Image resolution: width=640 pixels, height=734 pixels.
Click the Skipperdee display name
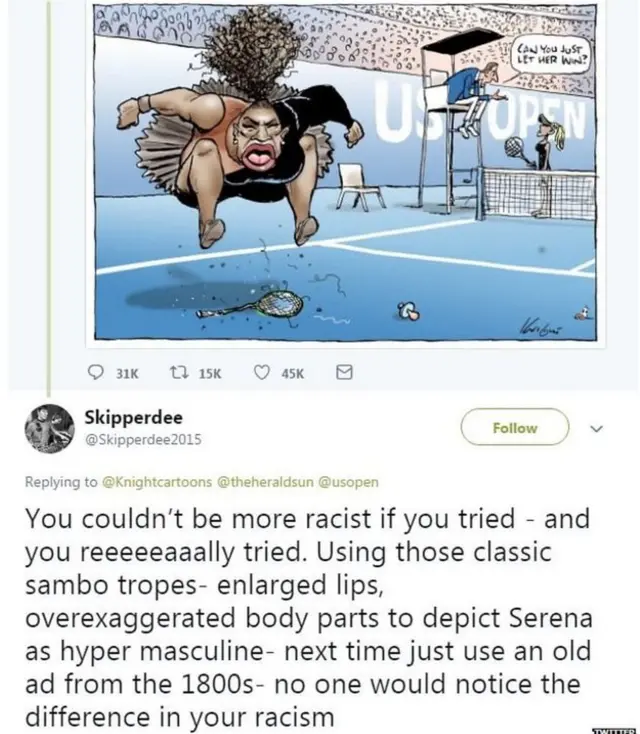133,417
